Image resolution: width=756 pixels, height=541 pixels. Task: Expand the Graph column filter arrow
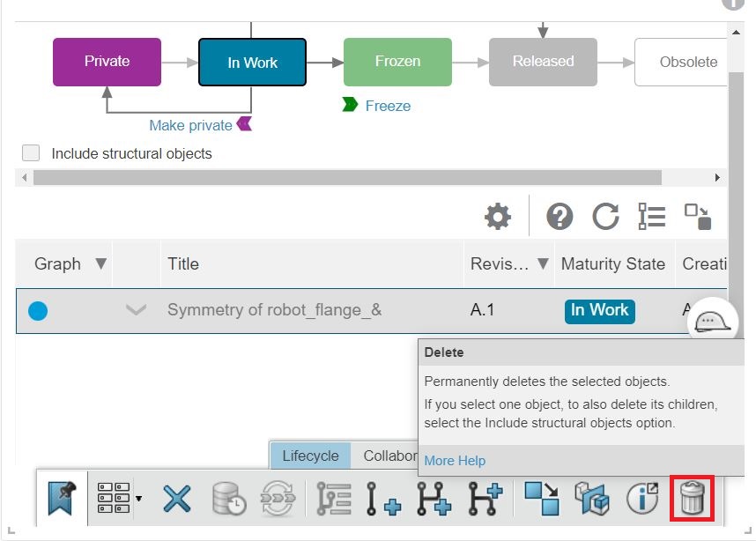pyautogui.click(x=100, y=263)
